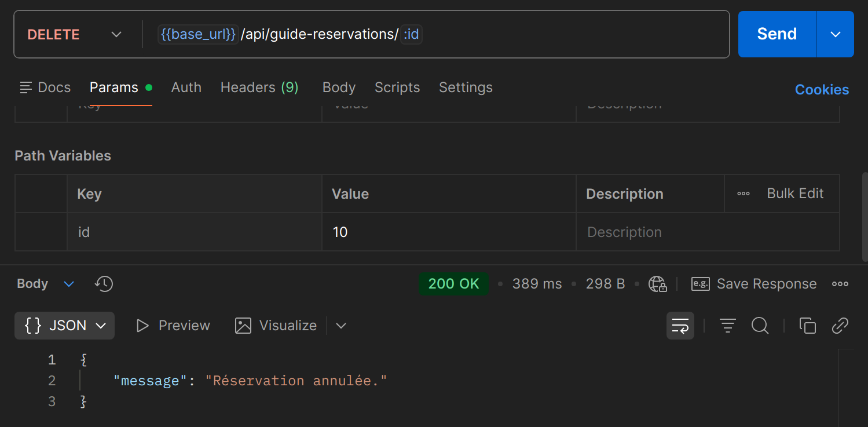
Task: Switch to the Auth tab
Action: (186, 87)
